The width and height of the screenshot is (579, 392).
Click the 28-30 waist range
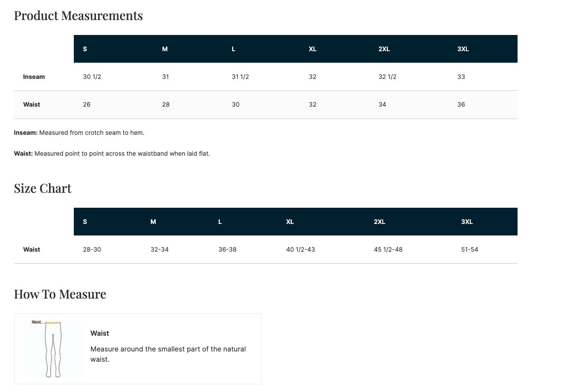click(x=92, y=250)
